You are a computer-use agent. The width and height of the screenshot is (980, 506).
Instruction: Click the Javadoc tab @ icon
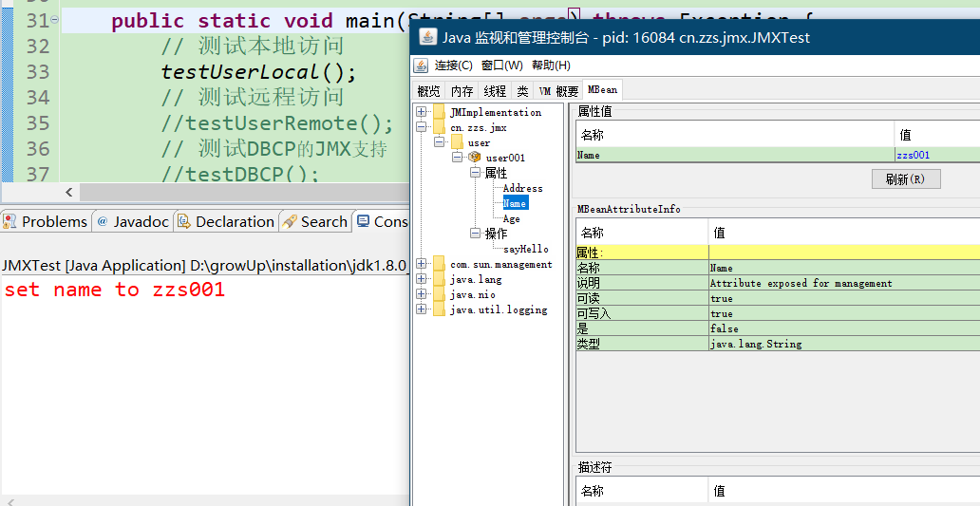(103, 221)
